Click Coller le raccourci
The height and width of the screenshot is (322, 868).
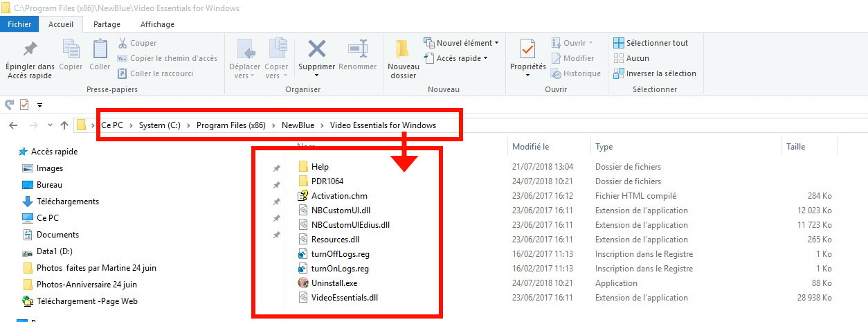156,73
